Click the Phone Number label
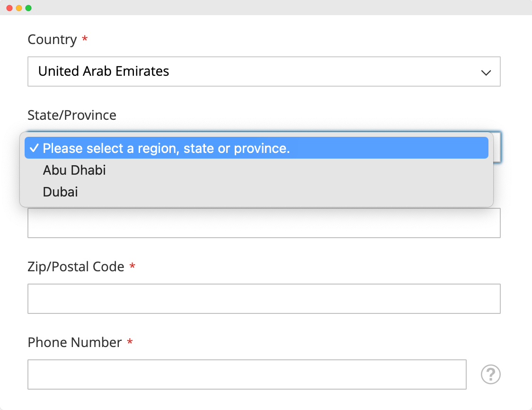The image size is (532, 410). click(x=75, y=342)
